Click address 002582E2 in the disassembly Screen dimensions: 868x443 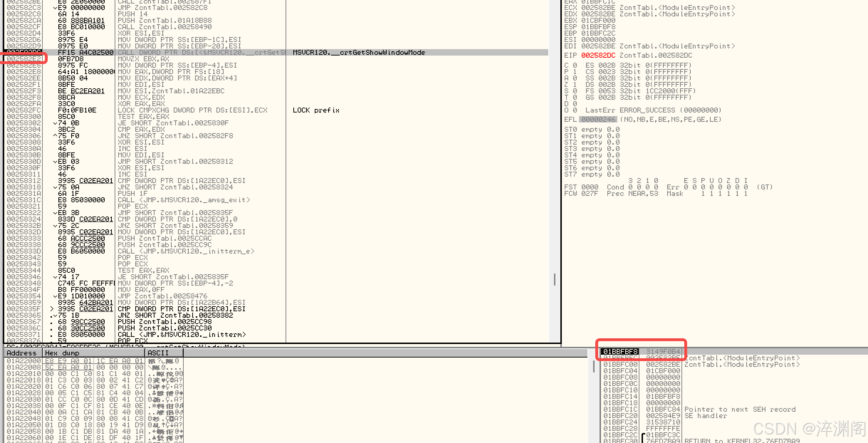tap(24, 59)
